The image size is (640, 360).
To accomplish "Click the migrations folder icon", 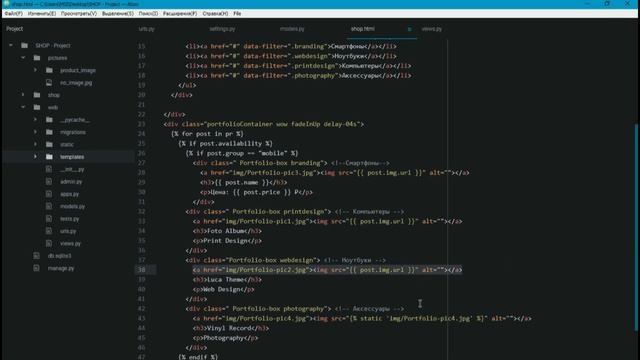I will pos(49,132).
